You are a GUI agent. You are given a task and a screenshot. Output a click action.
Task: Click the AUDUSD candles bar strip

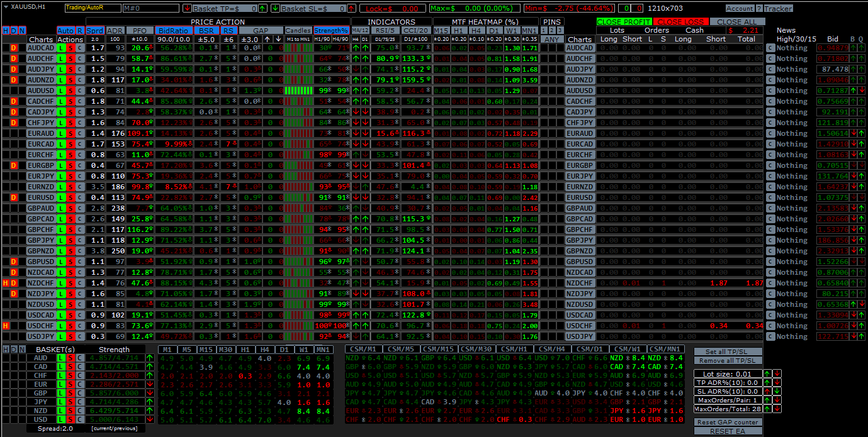tap(298, 91)
